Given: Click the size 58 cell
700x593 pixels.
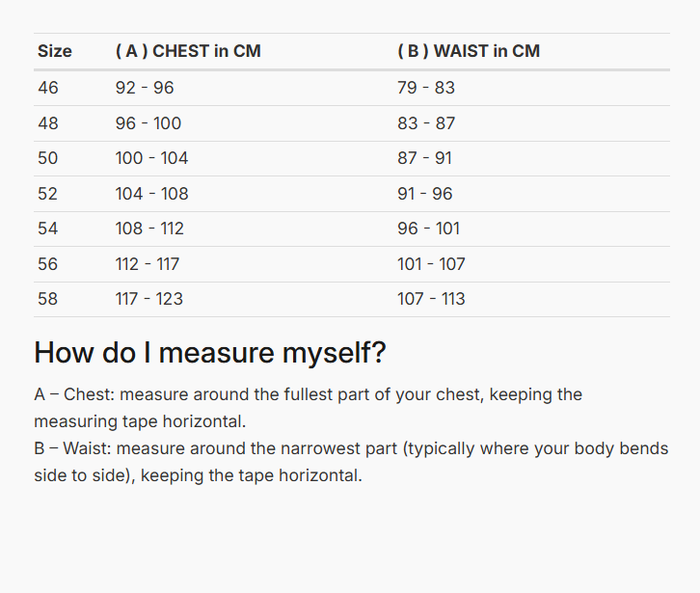Looking at the screenshot, I should [48, 299].
